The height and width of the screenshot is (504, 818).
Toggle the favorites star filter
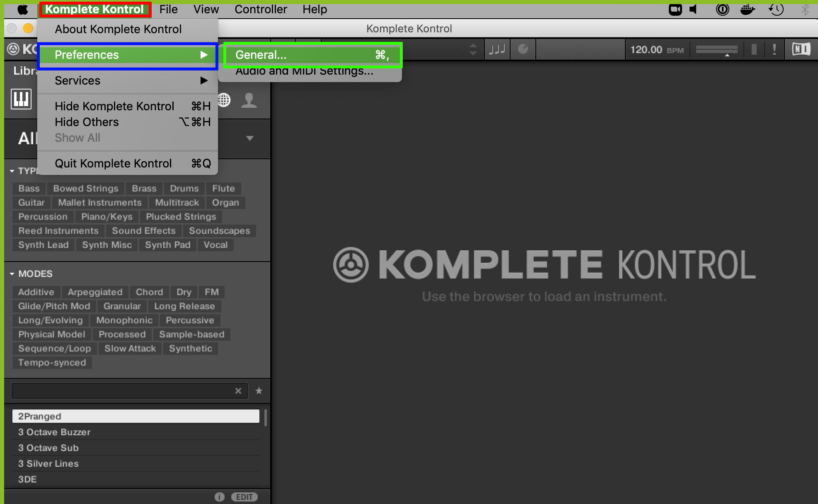click(x=259, y=390)
